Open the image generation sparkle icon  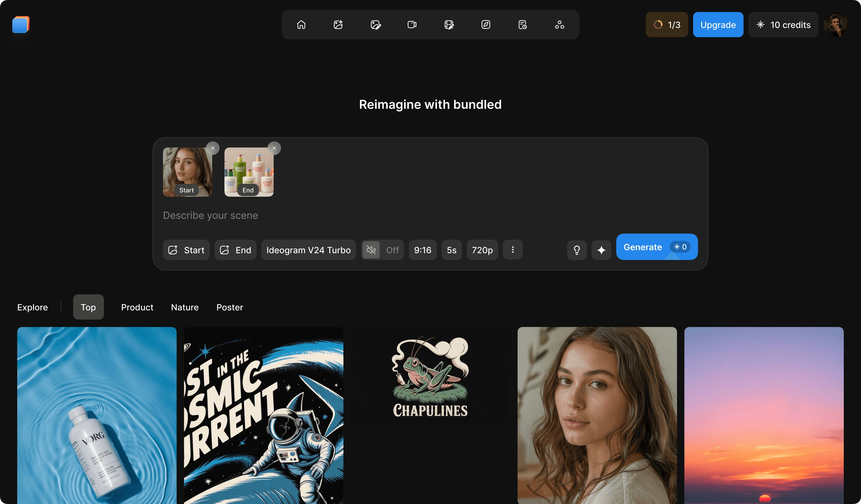pos(338,25)
